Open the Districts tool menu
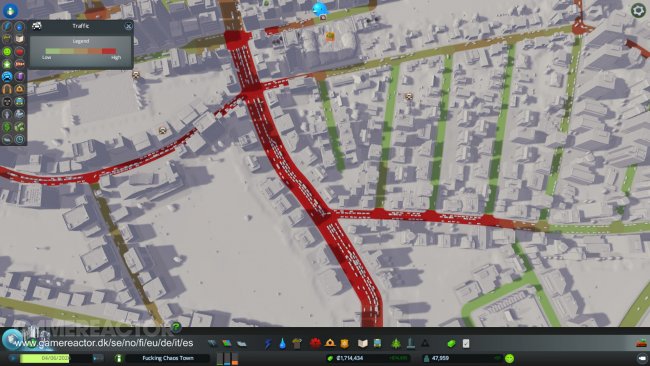This screenshot has width=650, height=366. [x=242, y=343]
